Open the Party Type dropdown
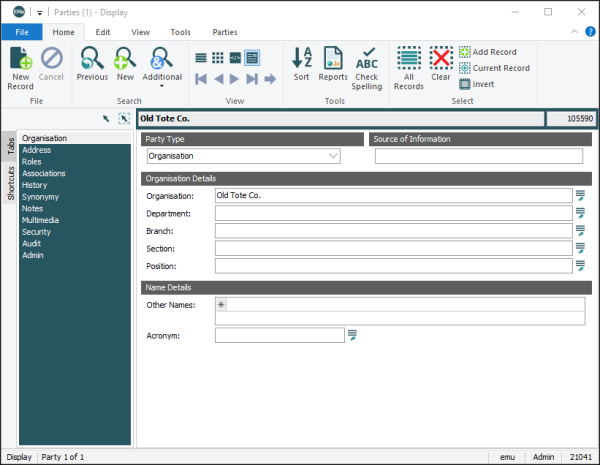This screenshot has width=600, height=465. coord(333,156)
